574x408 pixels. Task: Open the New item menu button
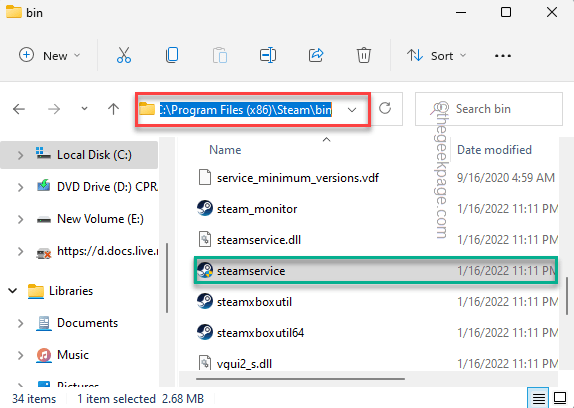(x=49, y=56)
